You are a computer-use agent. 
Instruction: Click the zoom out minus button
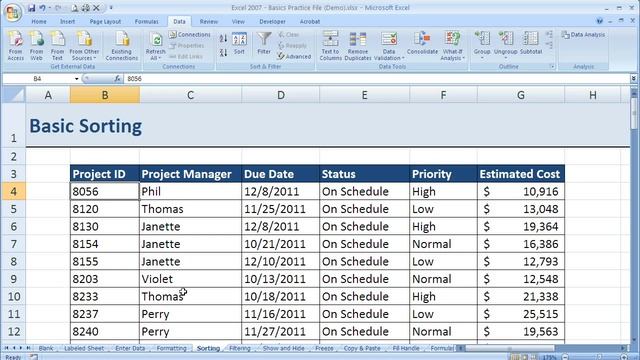565,357
